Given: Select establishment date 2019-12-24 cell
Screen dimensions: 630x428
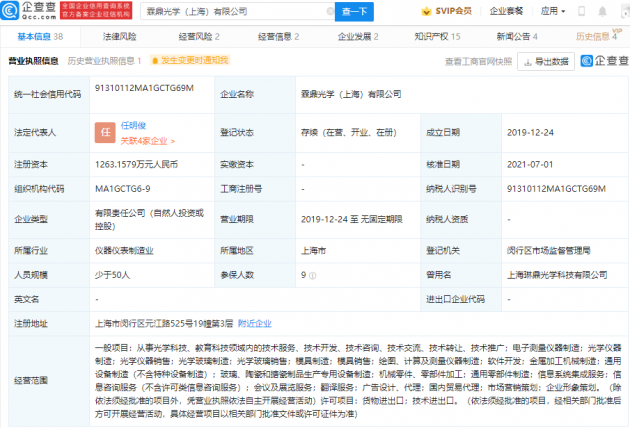Looking at the screenshot, I should click(530, 133).
